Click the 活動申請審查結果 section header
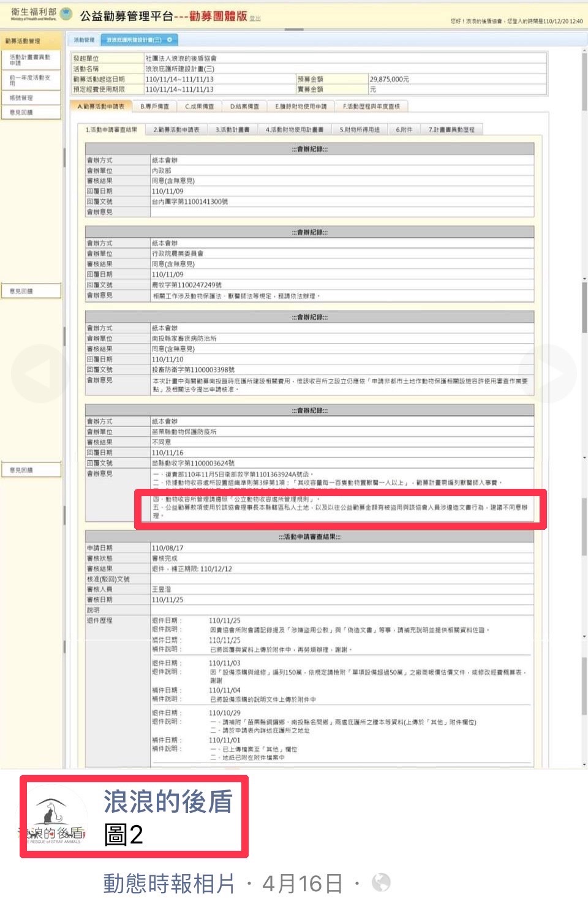The height and width of the screenshot is (898, 588). (x=309, y=537)
